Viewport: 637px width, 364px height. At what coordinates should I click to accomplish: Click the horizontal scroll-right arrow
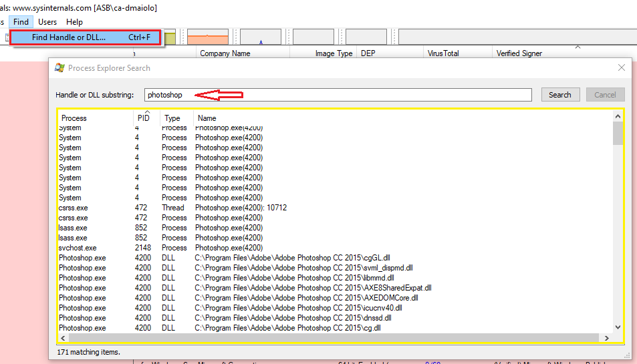click(x=606, y=338)
